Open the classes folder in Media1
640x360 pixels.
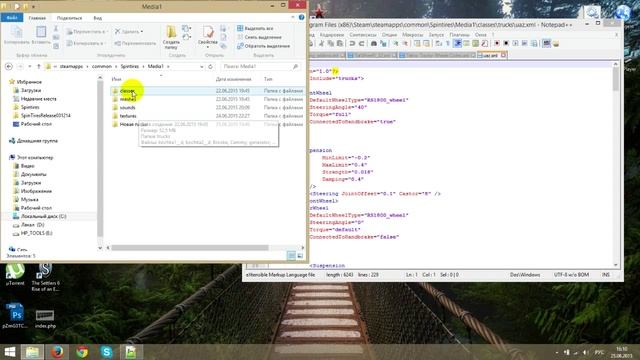[x=127, y=91]
